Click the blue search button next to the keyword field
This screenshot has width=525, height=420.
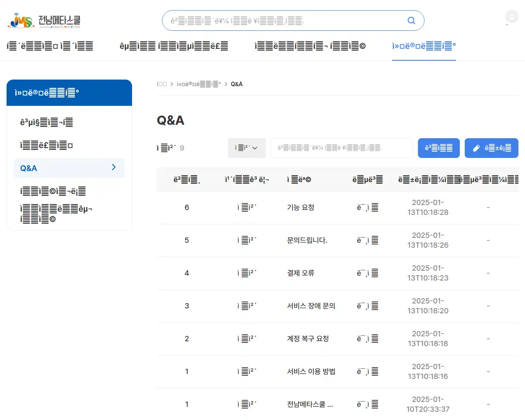click(x=438, y=148)
